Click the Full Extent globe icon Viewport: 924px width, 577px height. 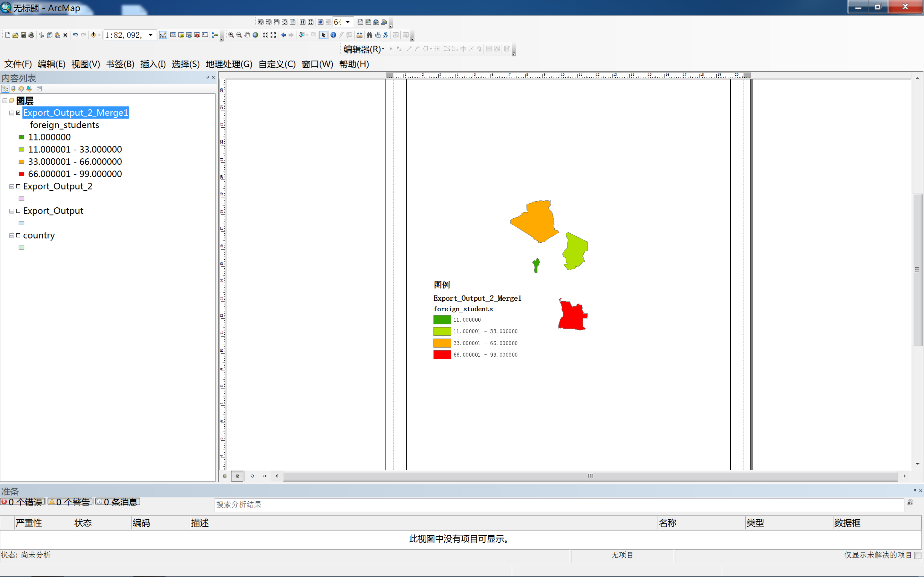(x=255, y=35)
